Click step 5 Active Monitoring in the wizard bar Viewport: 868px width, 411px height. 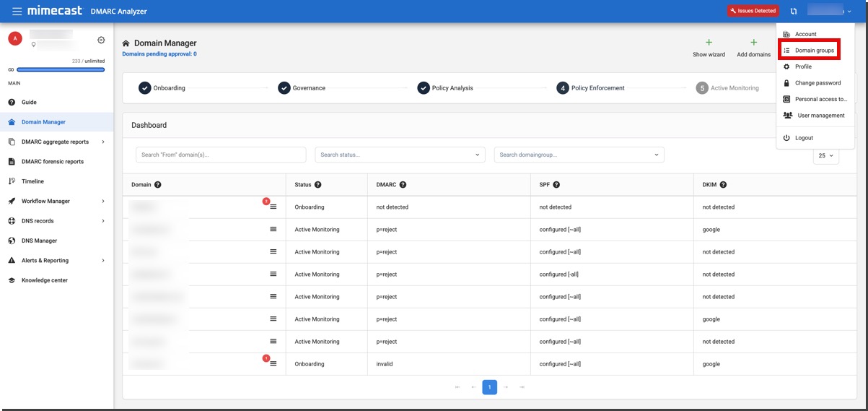click(727, 88)
